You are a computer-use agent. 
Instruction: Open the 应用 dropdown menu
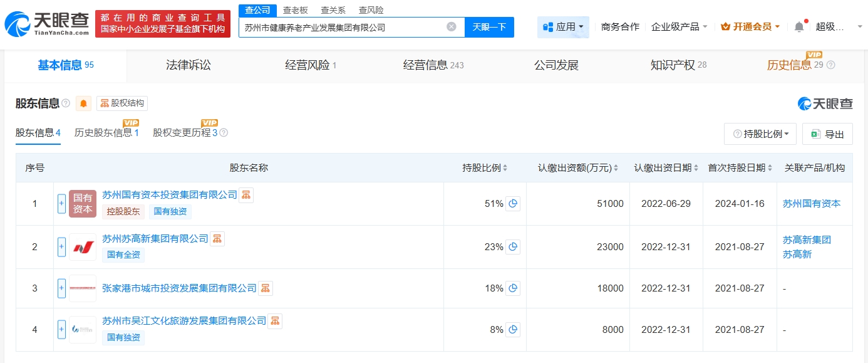[x=563, y=27]
